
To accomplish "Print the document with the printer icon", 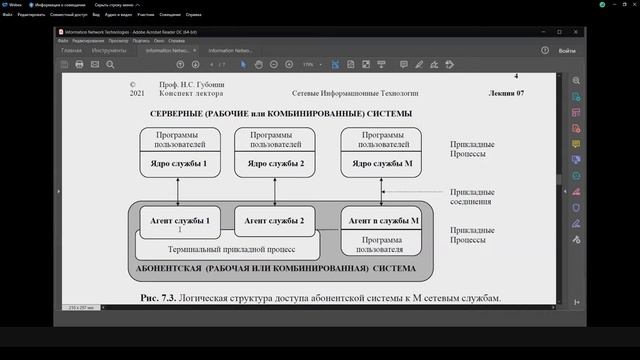I will (79, 64).
